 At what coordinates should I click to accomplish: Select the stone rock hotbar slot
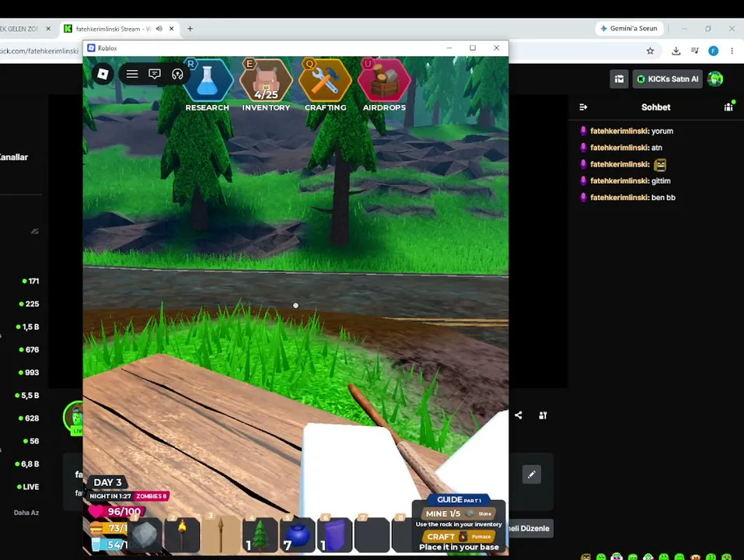click(x=145, y=535)
